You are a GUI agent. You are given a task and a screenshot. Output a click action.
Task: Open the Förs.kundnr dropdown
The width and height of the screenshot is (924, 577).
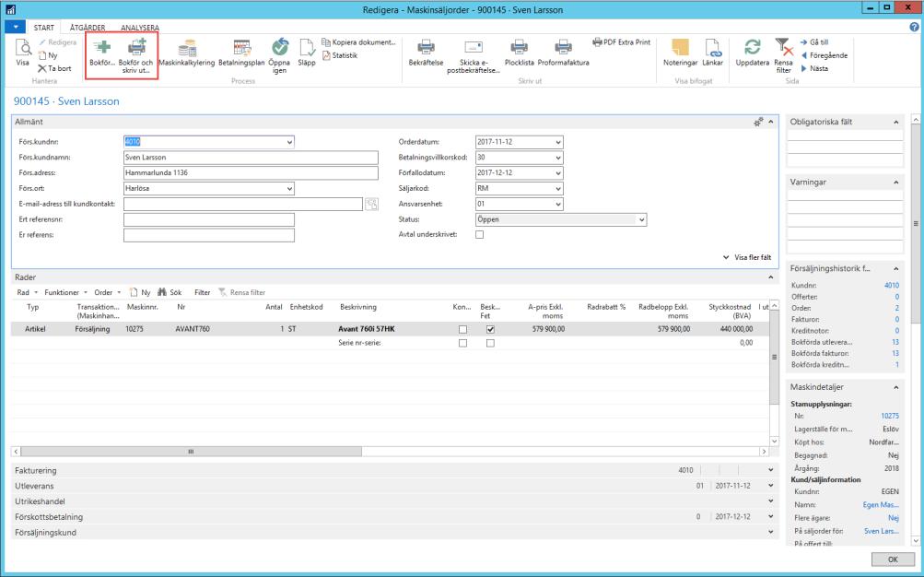pos(289,142)
